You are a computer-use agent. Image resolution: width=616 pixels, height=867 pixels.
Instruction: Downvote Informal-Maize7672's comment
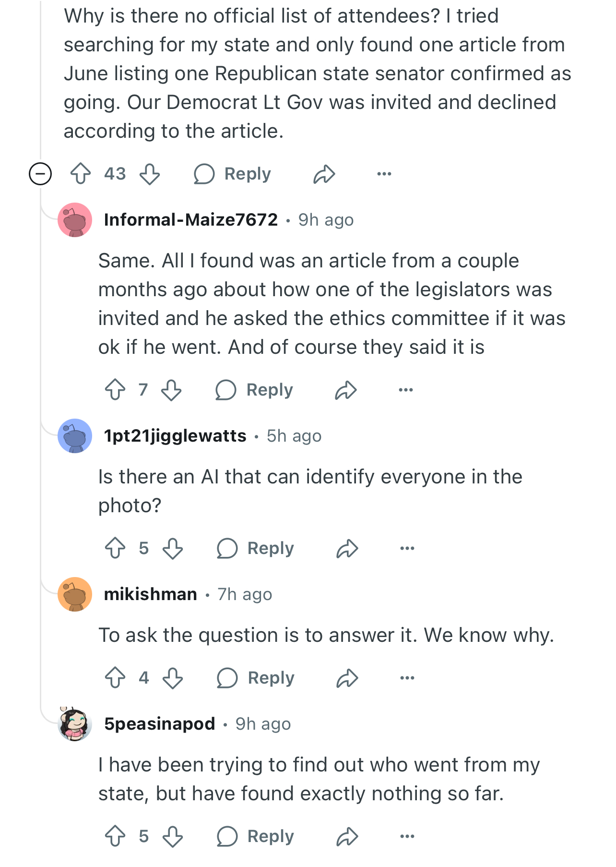[171, 390]
